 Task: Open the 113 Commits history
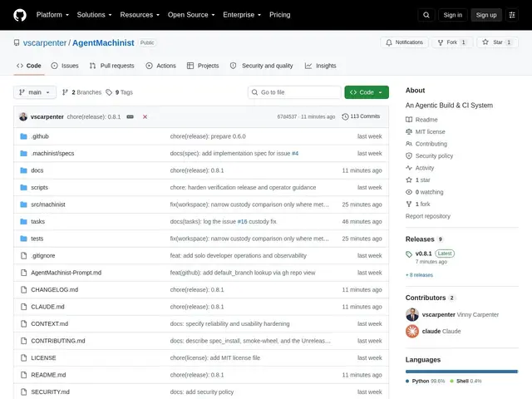coord(361,116)
